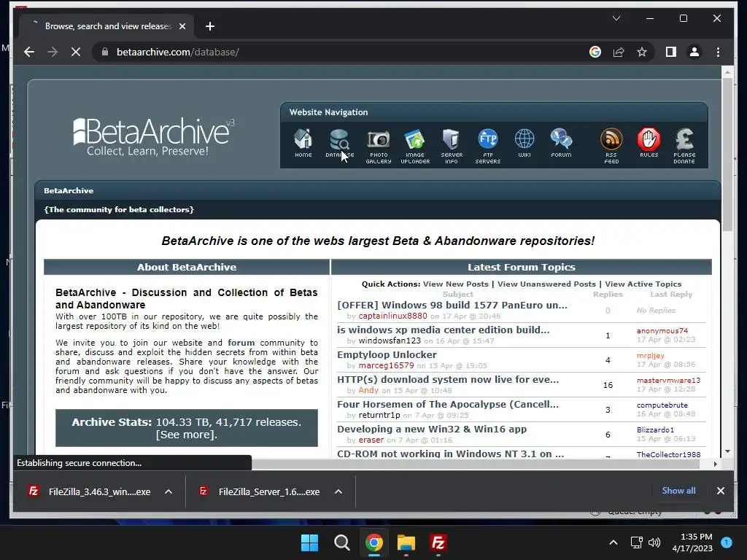Open the See more archive stats link
This screenshot has height=560, width=747.
186,435
